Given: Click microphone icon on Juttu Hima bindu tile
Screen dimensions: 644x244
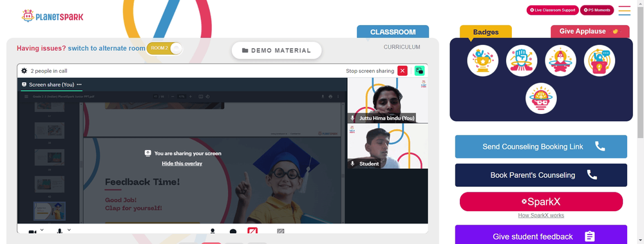Looking at the screenshot, I should (x=352, y=118).
